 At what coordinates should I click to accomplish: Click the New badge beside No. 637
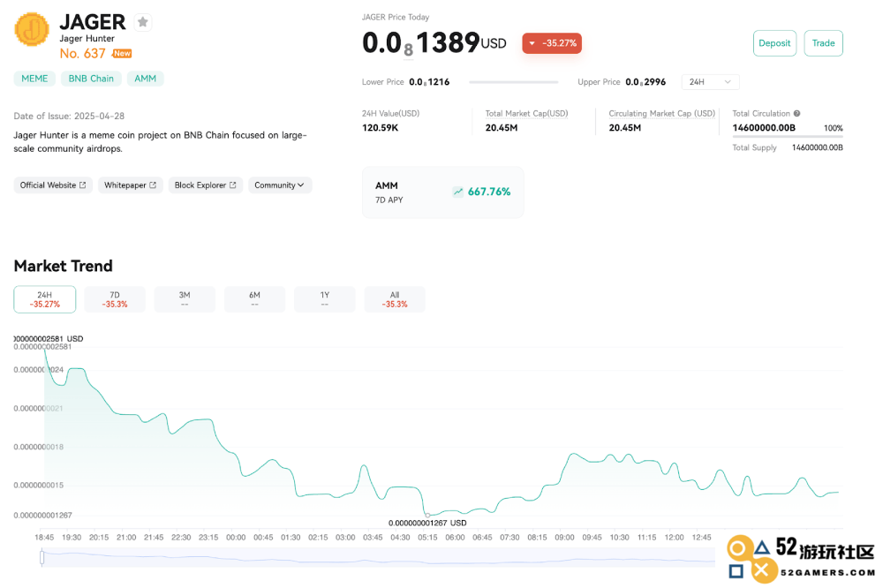(122, 54)
